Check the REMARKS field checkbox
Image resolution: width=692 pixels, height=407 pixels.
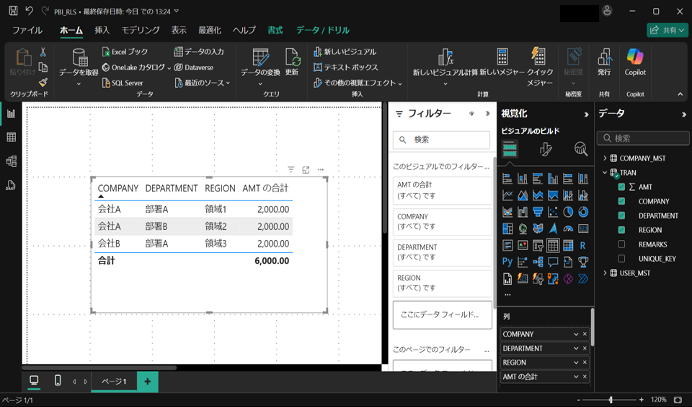click(622, 244)
